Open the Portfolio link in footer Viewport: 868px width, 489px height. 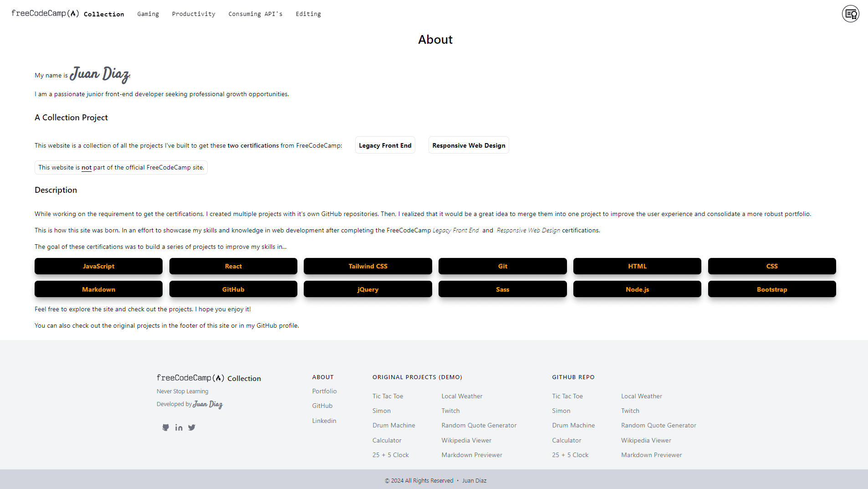324,391
